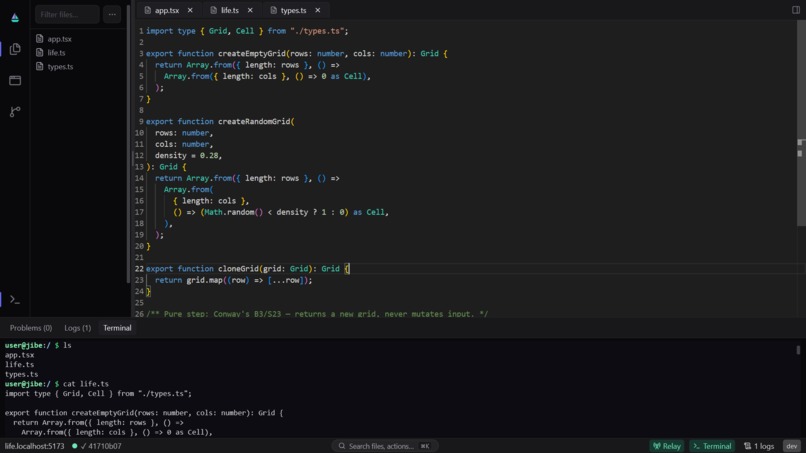This screenshot has width=806, height=453.
Task: Close the app.tsx tab
Action: [x=190, y=10]
